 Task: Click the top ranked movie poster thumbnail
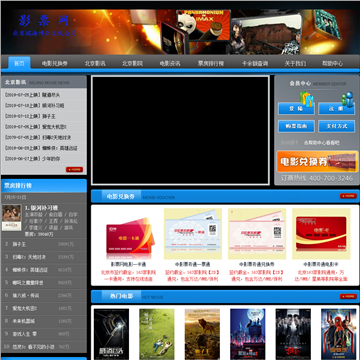(12, 217)
